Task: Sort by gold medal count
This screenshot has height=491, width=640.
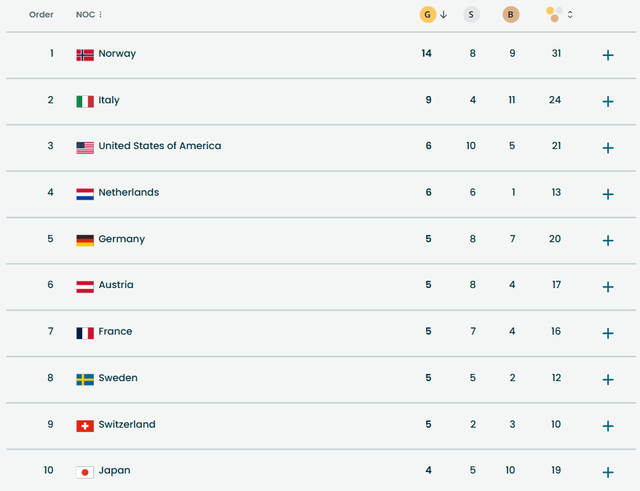Action: pyautogui.click(x=428, y=14)
